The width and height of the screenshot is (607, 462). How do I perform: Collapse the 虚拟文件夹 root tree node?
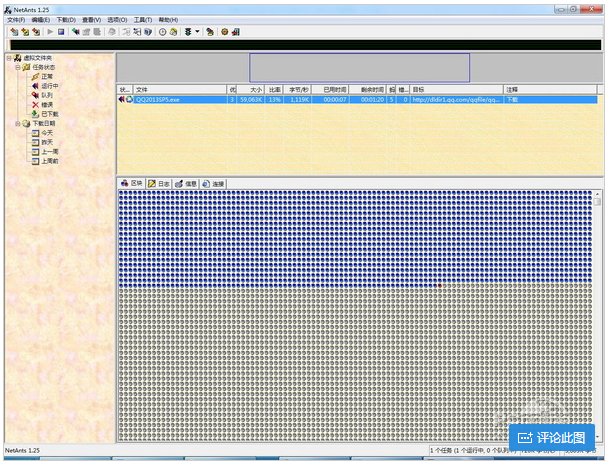7,58
